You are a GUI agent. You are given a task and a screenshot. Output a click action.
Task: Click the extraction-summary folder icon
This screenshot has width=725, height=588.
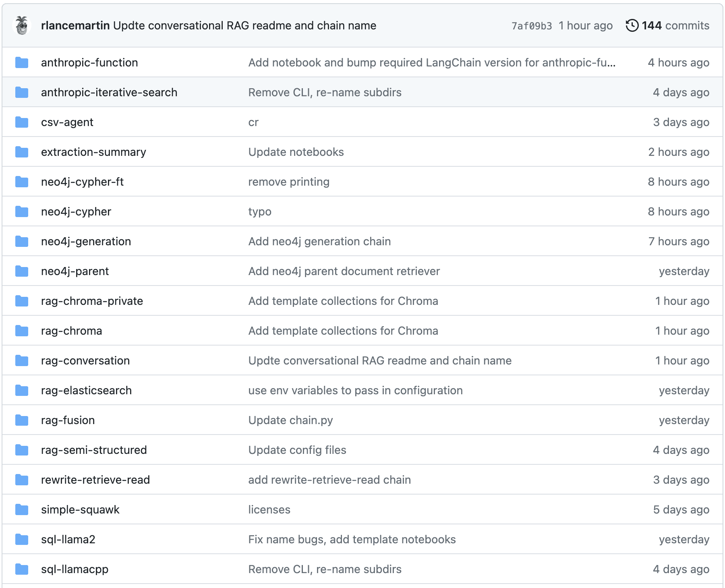(22, 152)
